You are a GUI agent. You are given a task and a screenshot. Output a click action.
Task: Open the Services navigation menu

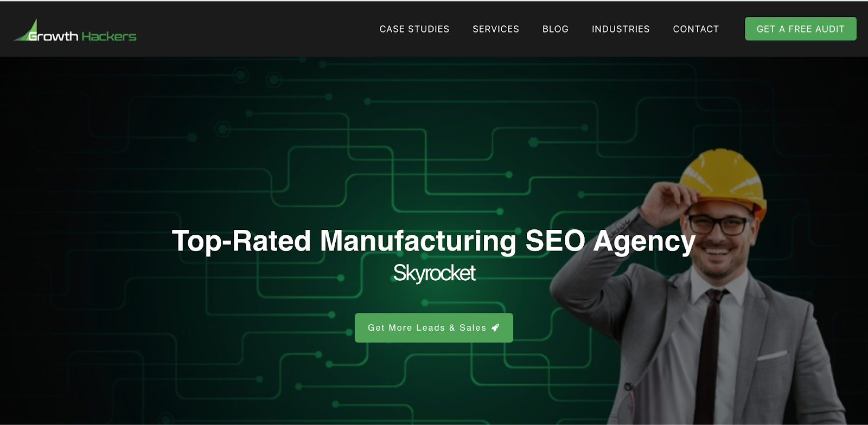click(x=496, y=29)
